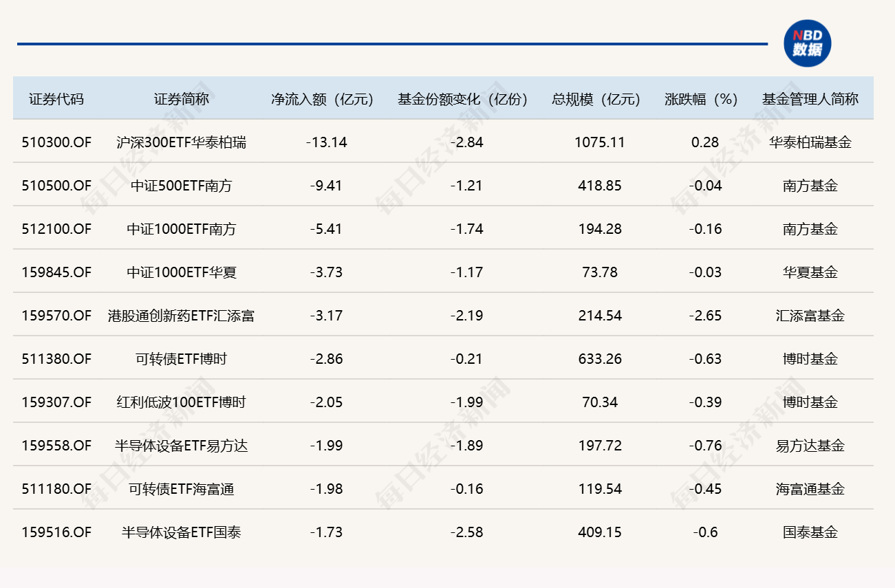The height and width of the screenshot is (588, 895).
Task: Select the 证券代码 column header
Action: click(56, 99)
